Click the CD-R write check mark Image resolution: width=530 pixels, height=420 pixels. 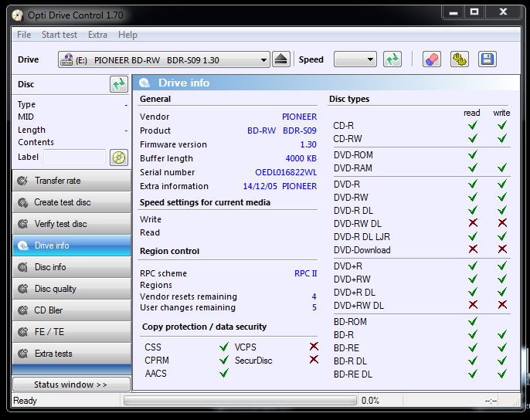pos(502,125)
